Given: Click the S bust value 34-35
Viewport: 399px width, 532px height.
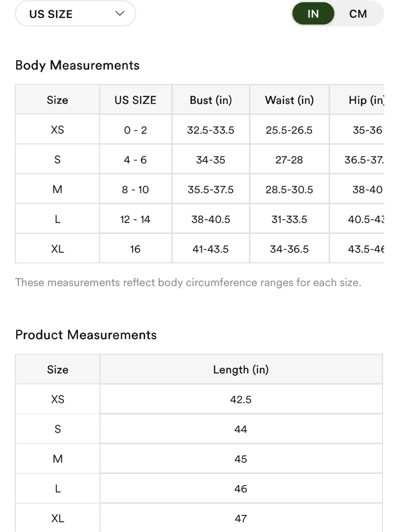Looking at the screenshot, I should (211, 160).
